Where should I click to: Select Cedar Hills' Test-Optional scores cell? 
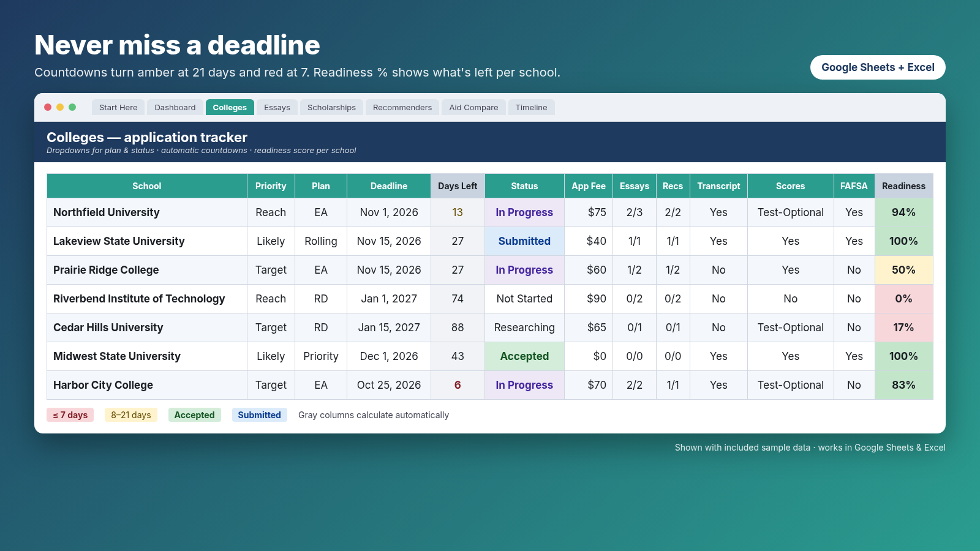point(790,328)
